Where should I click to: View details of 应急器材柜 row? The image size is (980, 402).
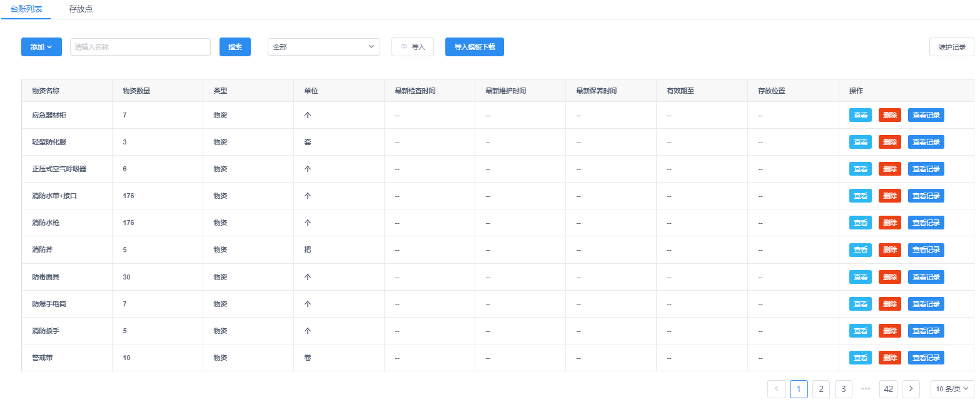[860, 115]
